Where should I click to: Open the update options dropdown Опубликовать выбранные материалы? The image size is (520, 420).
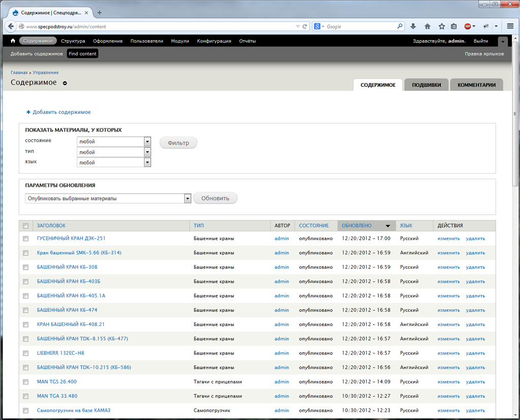pyautogui.click(x=187, y=199)
